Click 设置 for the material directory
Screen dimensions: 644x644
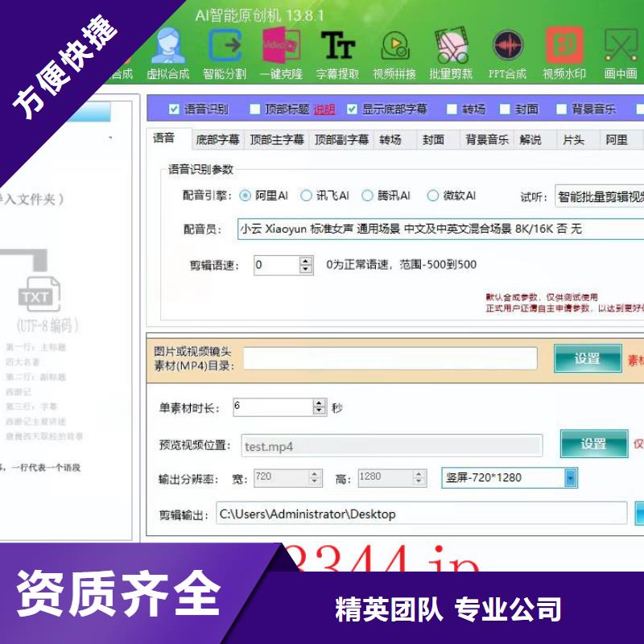click(588, 358)
